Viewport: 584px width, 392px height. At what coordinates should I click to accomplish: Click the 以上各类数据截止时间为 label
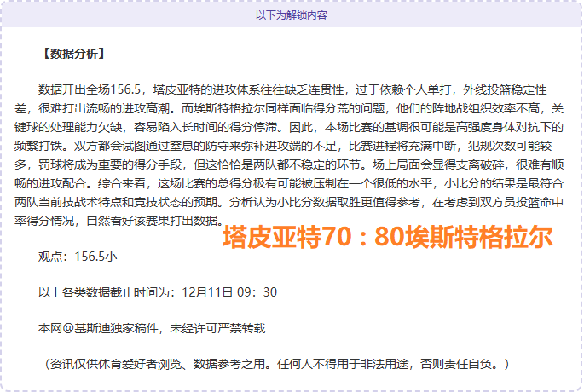[x=109, y=291]
